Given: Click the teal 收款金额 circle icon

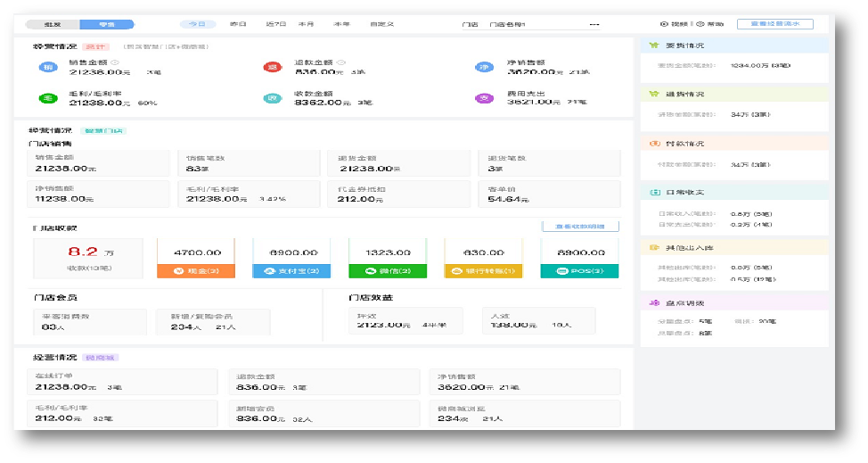Looking at the screenshot, I should (273, 99).
